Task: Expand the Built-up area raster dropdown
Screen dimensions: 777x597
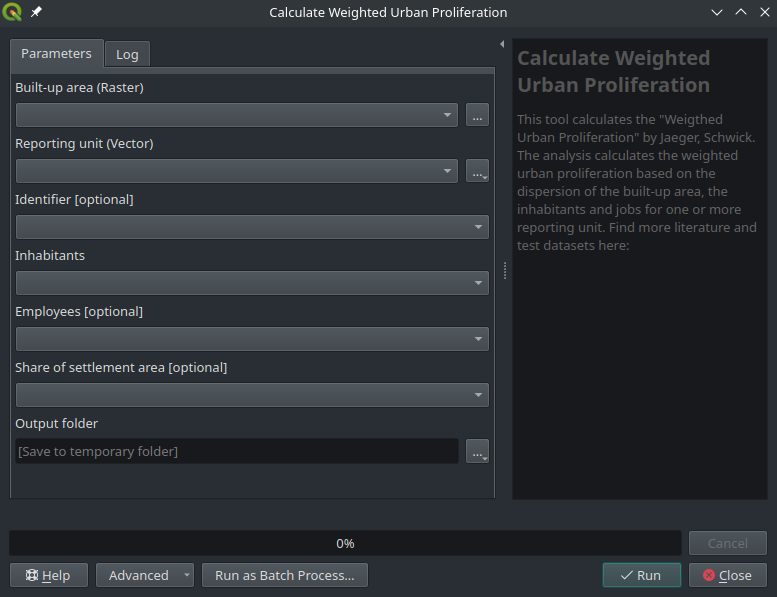Action: (x=237, y=115)
